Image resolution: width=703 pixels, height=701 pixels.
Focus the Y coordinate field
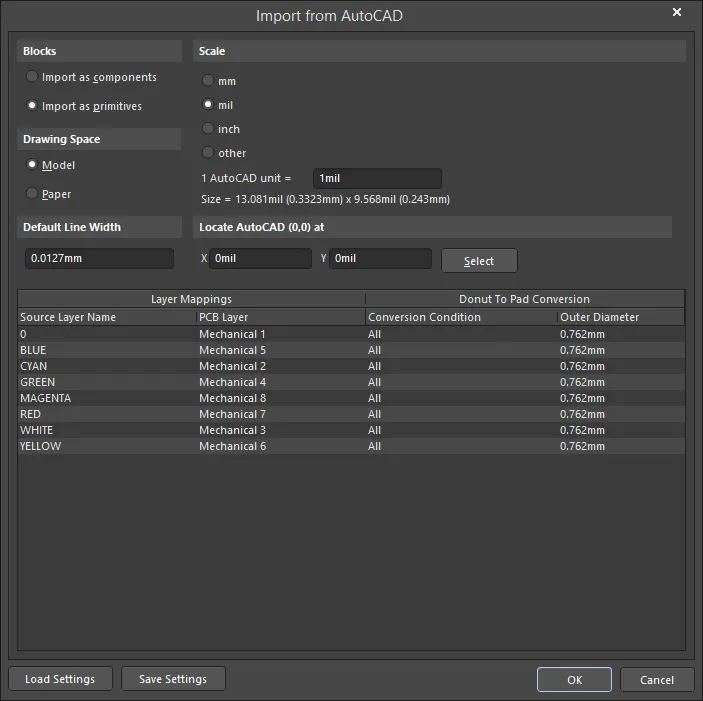[380, 258]
